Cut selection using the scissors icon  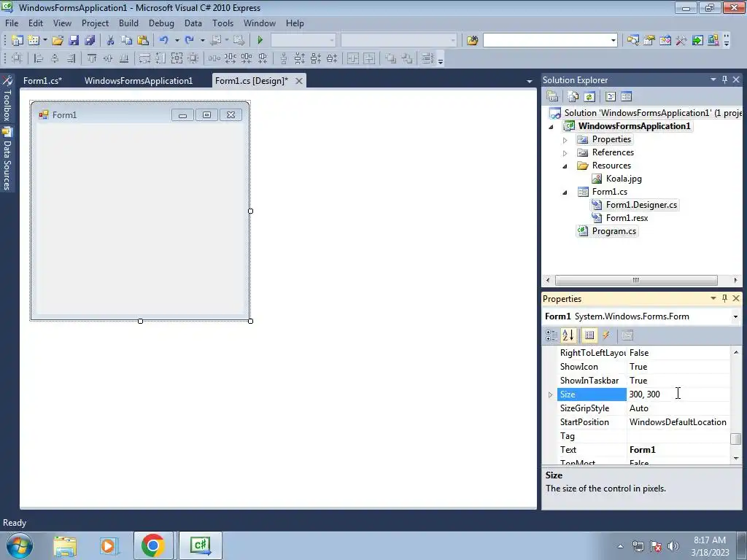(x=111, y=41)
